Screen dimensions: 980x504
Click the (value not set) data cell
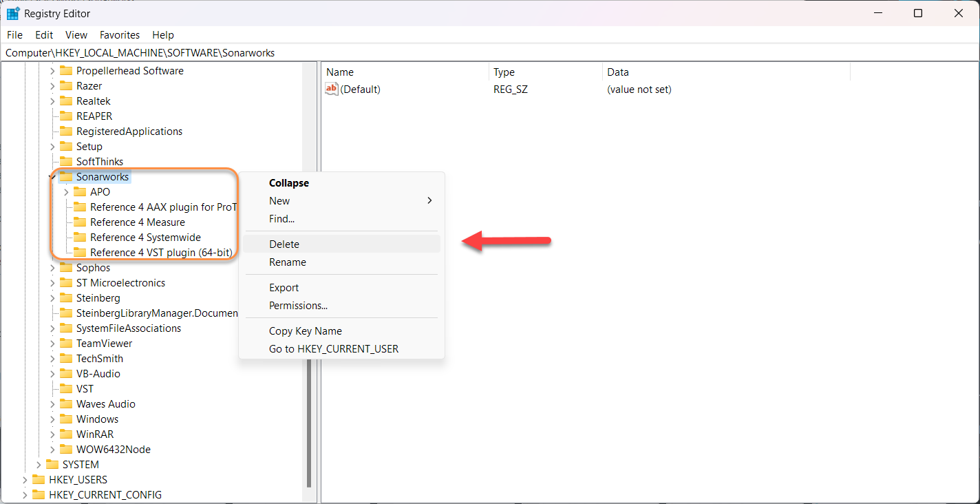point(639,89)
